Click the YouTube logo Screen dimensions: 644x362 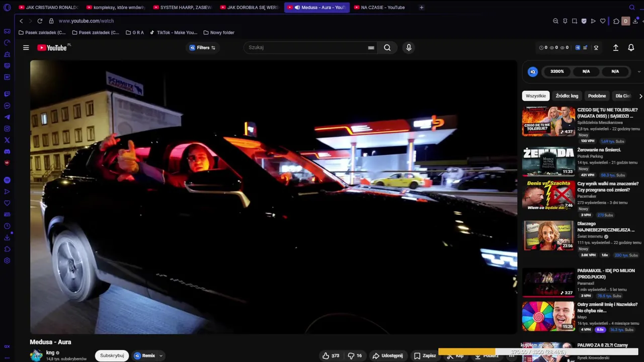click(x=53, y=47)
